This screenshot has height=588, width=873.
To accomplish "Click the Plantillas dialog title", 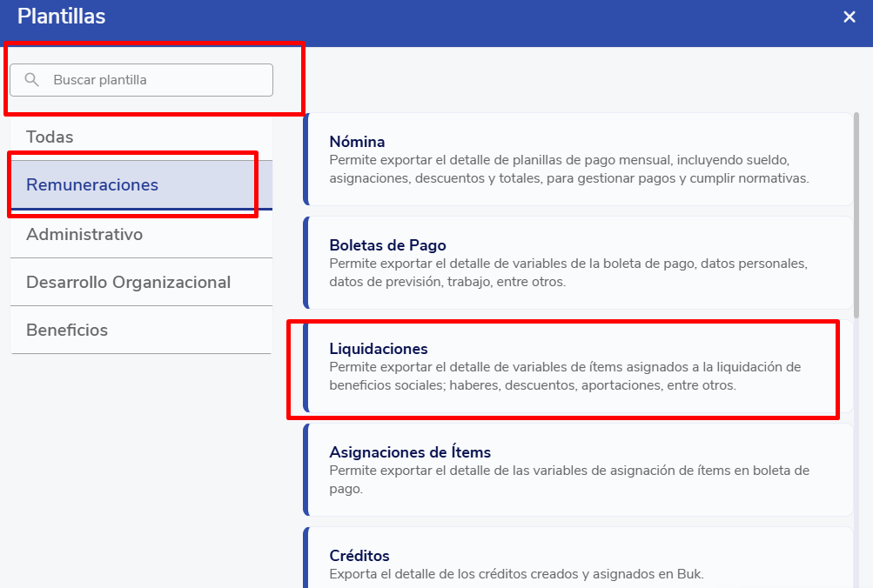I will (61, 16).
